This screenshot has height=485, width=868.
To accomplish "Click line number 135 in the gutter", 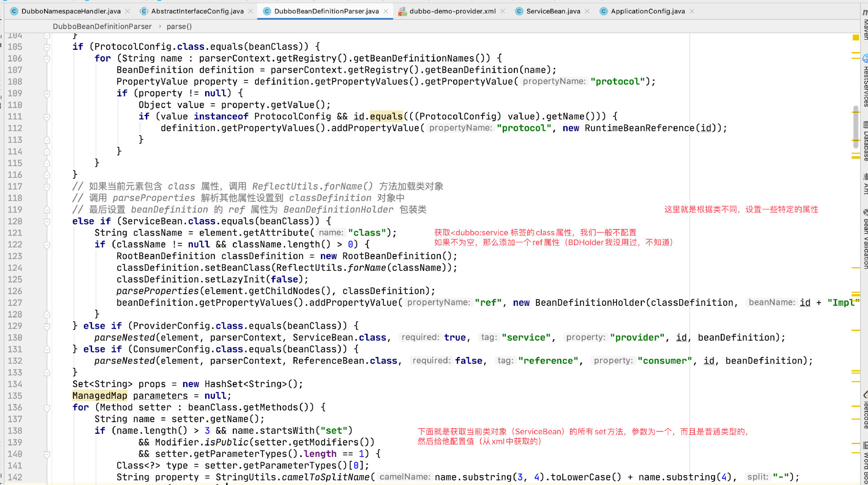I will (x=15, y=396).
